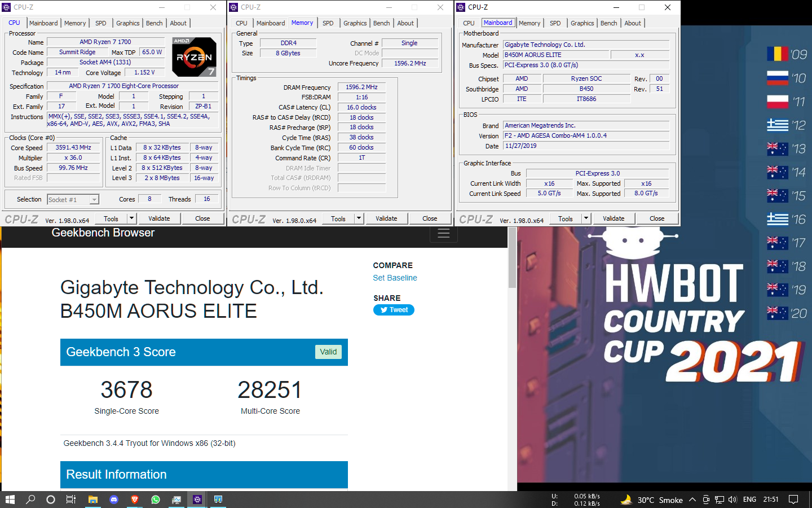Switch to Bench tab in the first CPU-Z window
Viewport: 812px width, 508px height.
tap(155, 23)
